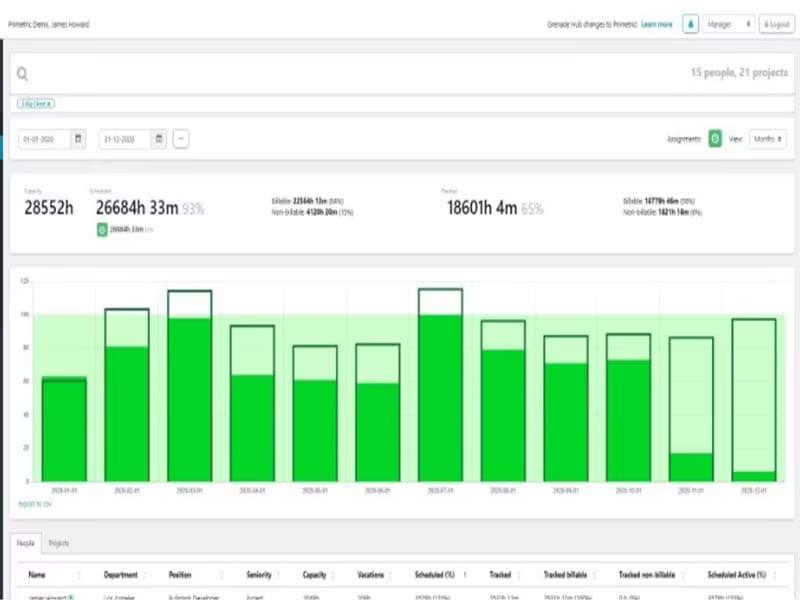Click the start date 01-01-2020 field
The height and width of the screenshot is (600, 800).
pos(44,139)
